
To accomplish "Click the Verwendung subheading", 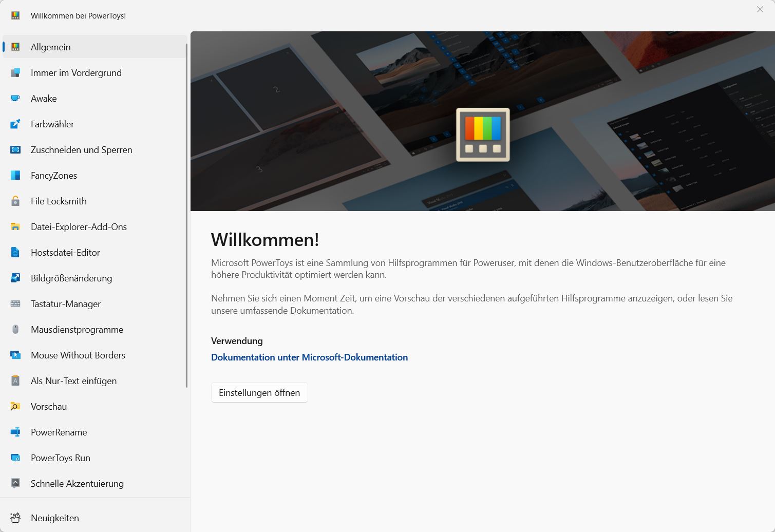I will (x=237, y=341).
